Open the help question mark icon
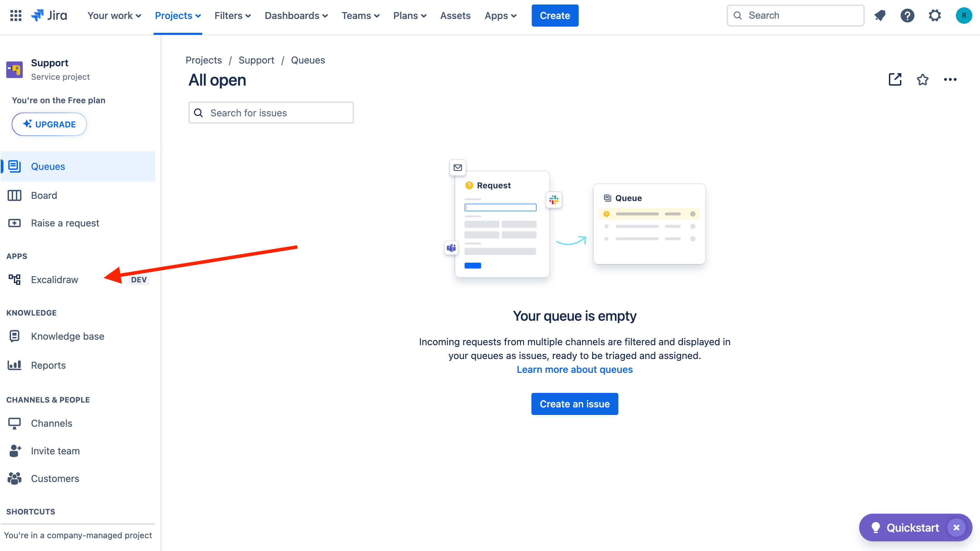The height and width of the screenshot is (551, 980). click(x=907, y=16)
